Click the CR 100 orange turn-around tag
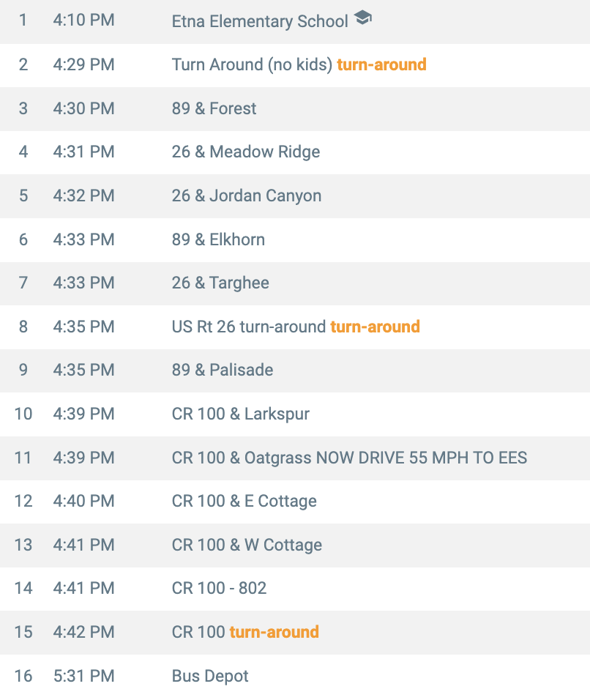Viewport: 590px width, 700px height. click(x=274, y=632)
